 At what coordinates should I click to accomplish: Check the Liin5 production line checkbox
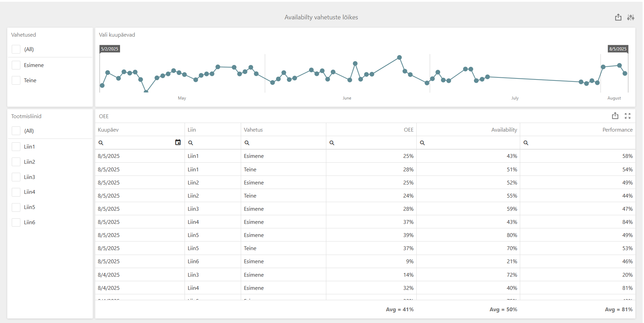[x=16, y=207]
